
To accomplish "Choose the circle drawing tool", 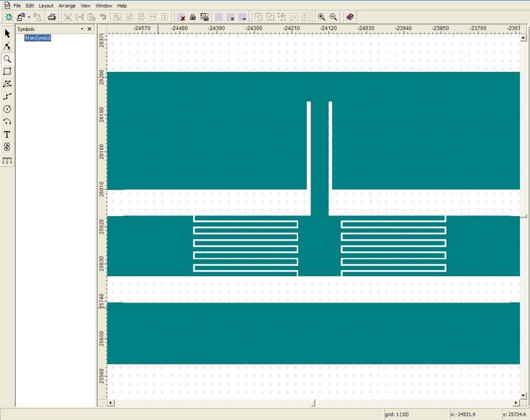I will (7, 109).
